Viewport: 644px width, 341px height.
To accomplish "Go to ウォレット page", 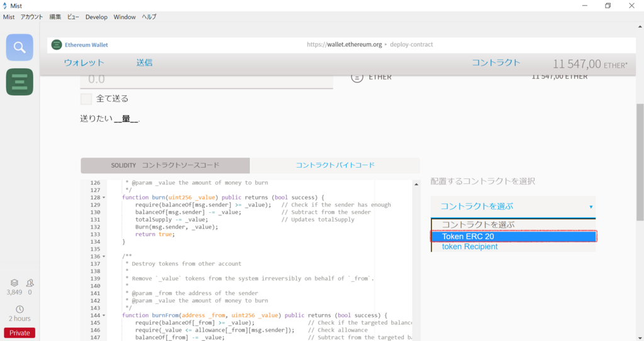I will point(84,63).
